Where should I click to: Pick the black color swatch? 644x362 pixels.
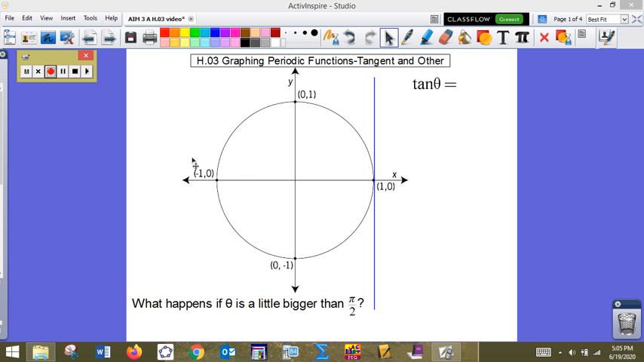[x=245, y=42]
